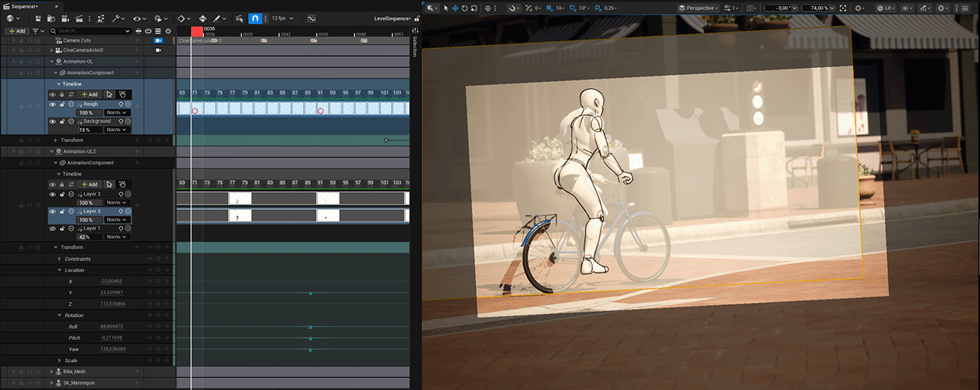Toggle visibility of the Rough layer
Screen dimensions: 980x390
point(53,104)
